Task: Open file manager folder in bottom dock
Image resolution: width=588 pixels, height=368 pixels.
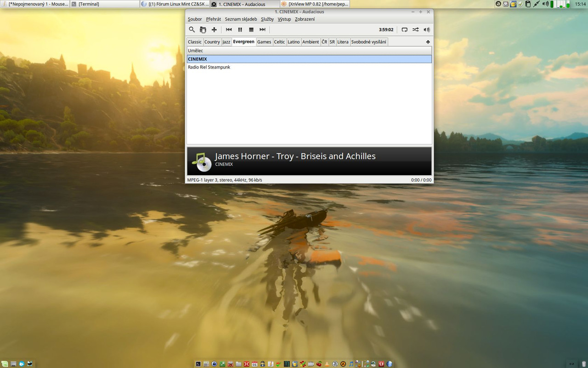Action: [x=238, y=364]
